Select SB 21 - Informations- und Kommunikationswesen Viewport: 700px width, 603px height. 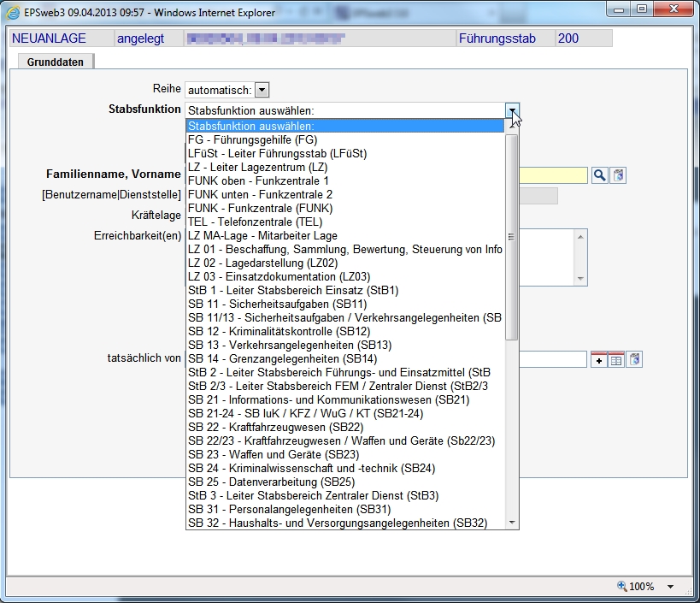(344, 399)
